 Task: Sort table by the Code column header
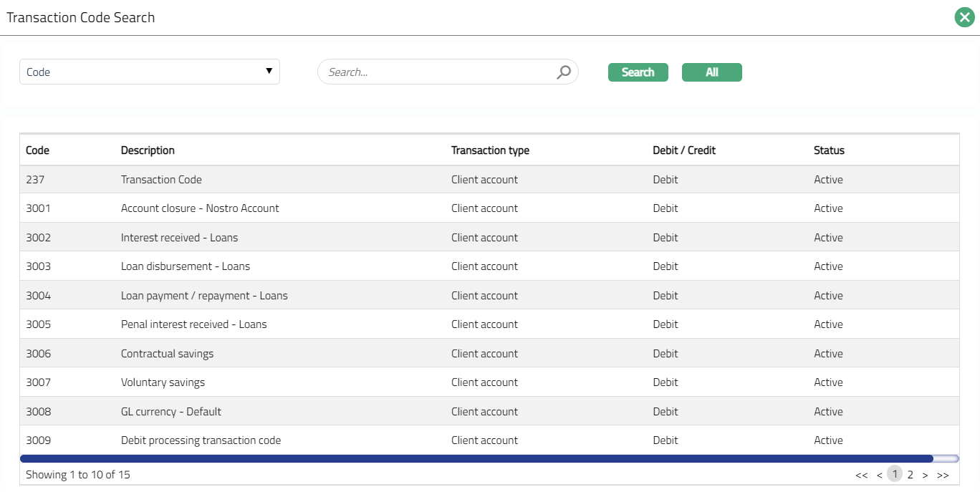point(37,150)
